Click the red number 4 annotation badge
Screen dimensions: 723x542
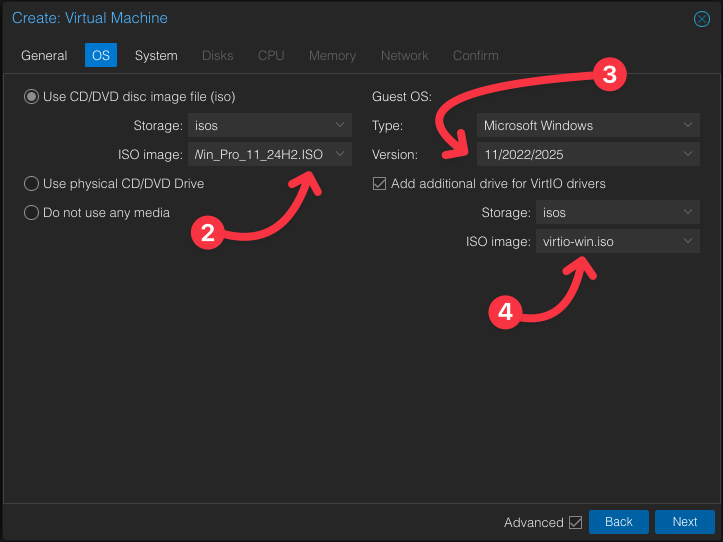tap(505, 312)
